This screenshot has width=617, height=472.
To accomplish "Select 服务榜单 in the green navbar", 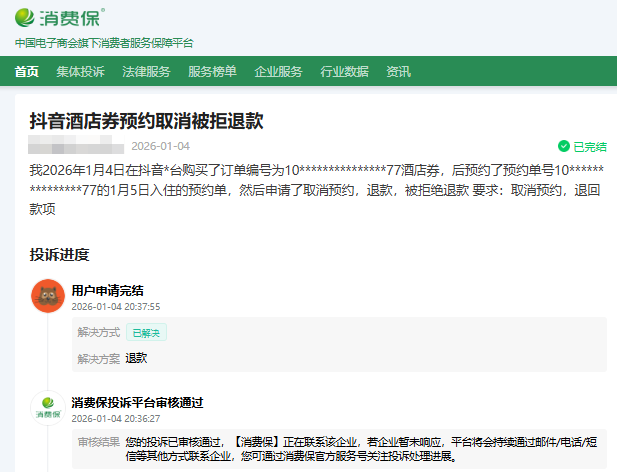I will 212,71.
